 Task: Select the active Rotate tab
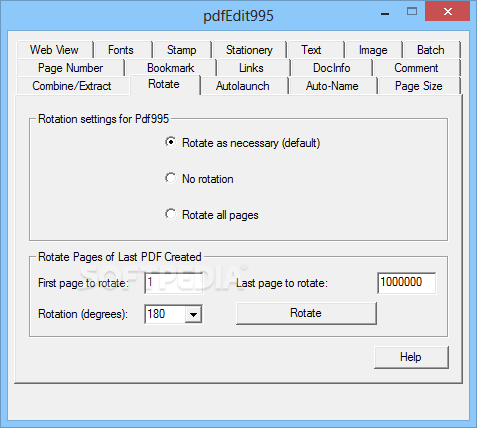coord(164,84)
